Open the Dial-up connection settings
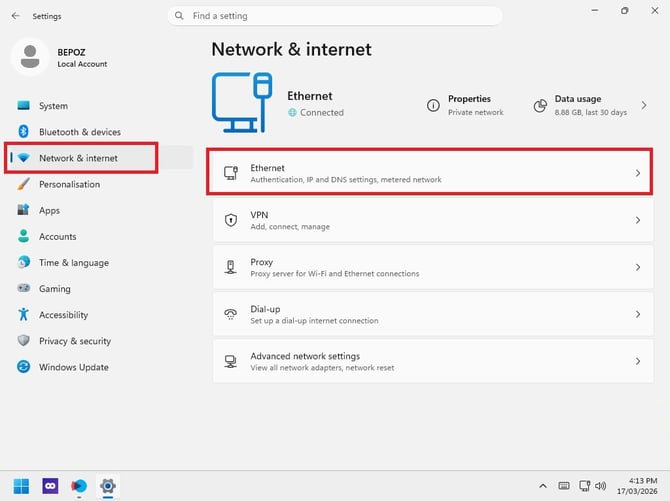670x501 pixels. pyautogui.click(x=433, y=314)
